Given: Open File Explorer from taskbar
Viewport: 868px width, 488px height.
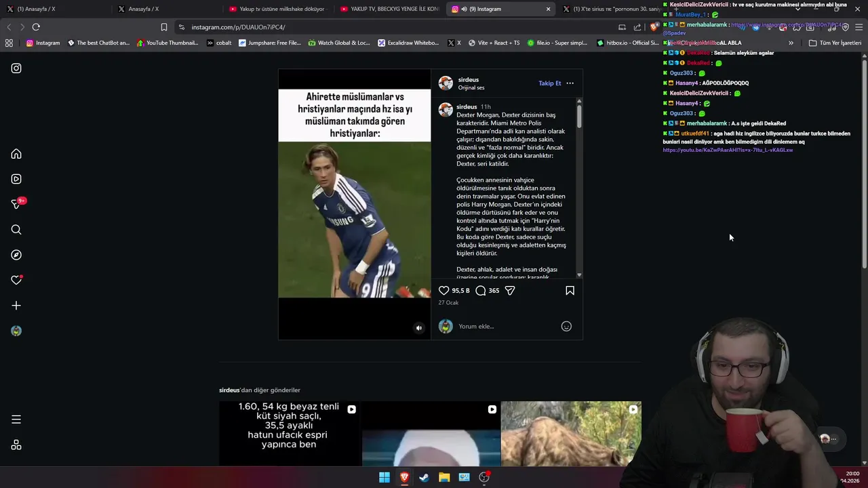Looking at the screenshot, I should pos(444,477).
